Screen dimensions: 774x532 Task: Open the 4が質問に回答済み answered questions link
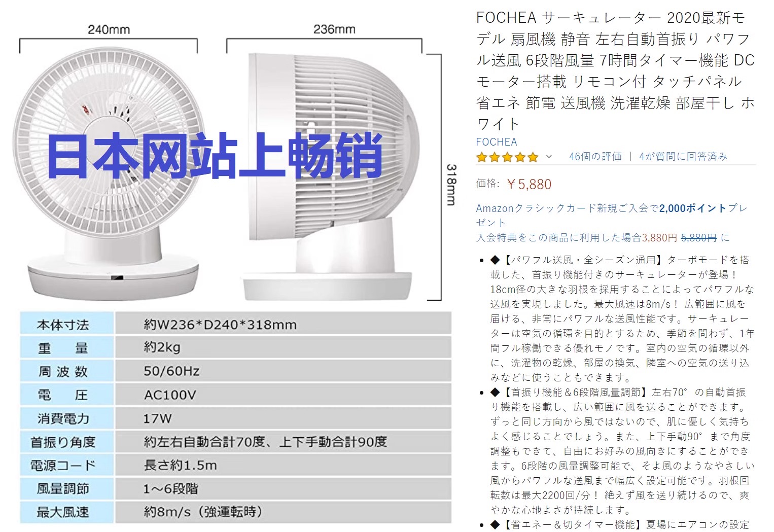(683, 156)
